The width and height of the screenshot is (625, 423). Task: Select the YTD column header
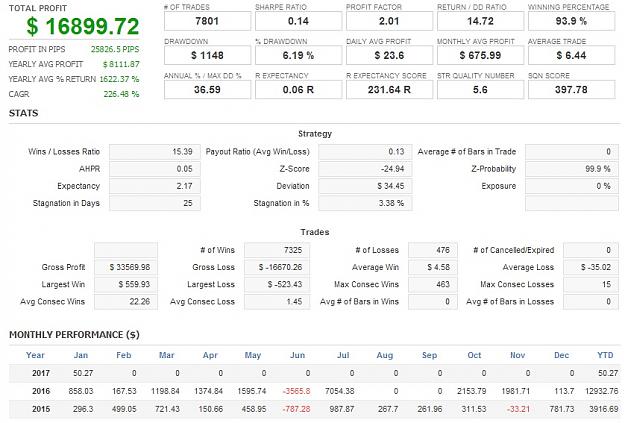[605, 355]
